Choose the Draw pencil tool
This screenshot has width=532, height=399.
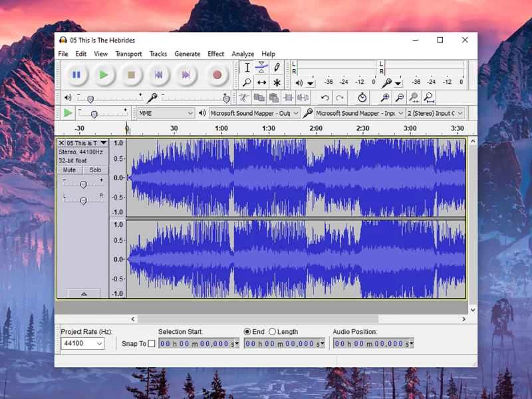pyautogui.click(x=277, y=67)
